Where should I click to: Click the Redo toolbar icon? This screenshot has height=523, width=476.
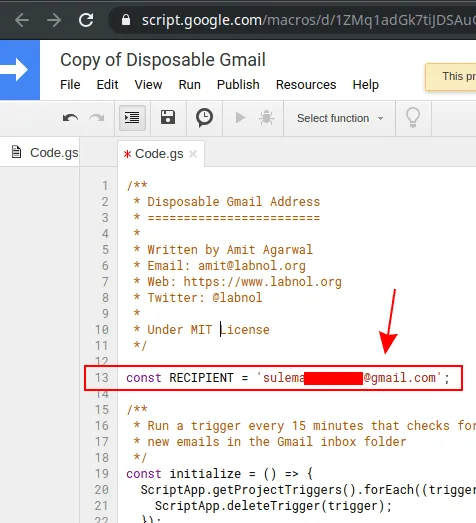point(97,118)
